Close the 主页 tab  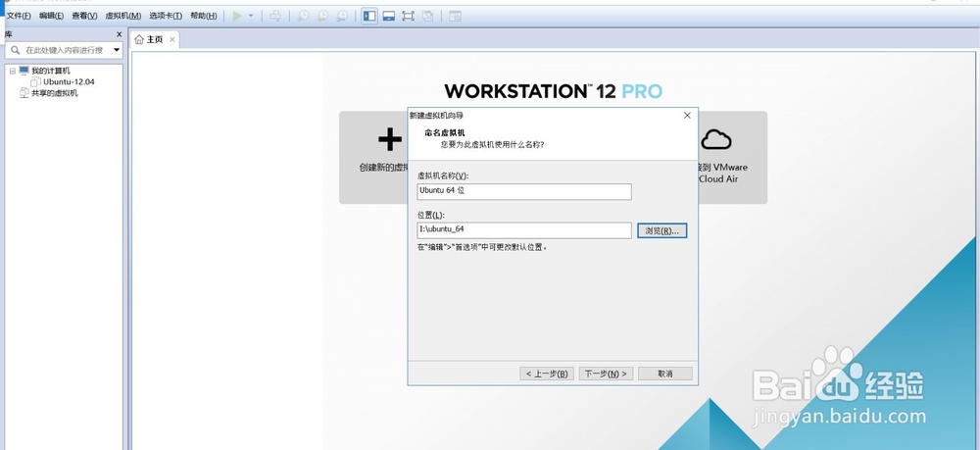[172, 39]
